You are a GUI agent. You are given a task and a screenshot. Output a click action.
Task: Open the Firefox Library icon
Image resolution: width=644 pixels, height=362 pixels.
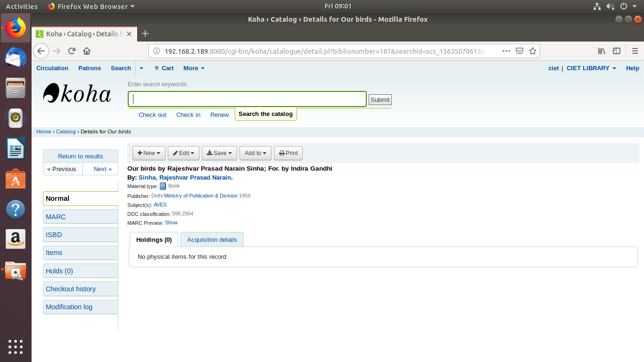(x=602, y=51)
